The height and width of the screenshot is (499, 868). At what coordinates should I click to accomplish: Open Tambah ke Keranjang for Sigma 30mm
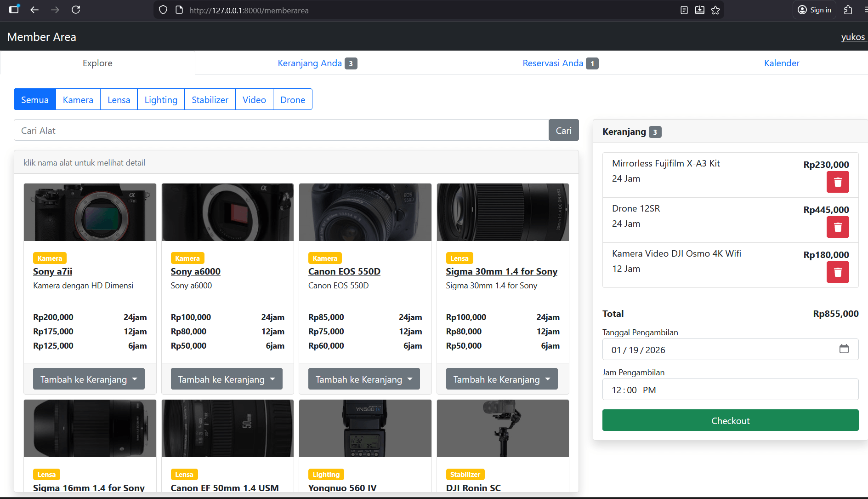[x=502, y=379]
